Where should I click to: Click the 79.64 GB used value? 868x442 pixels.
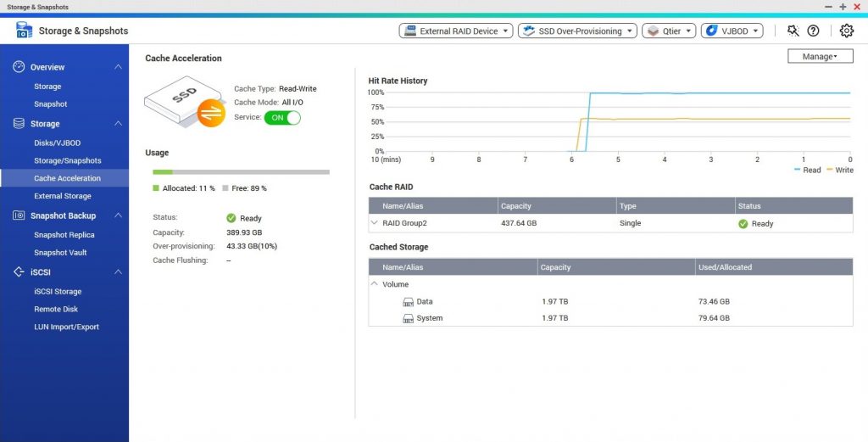[x=714, y=318]
